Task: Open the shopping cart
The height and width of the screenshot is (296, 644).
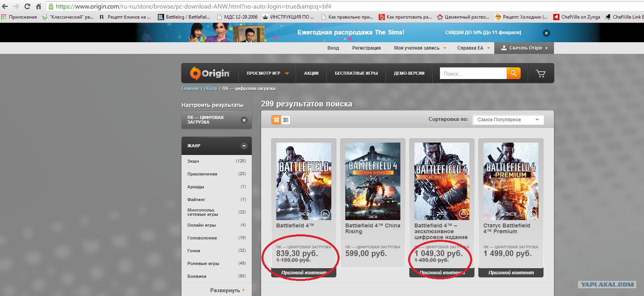Action: point(540,73)
